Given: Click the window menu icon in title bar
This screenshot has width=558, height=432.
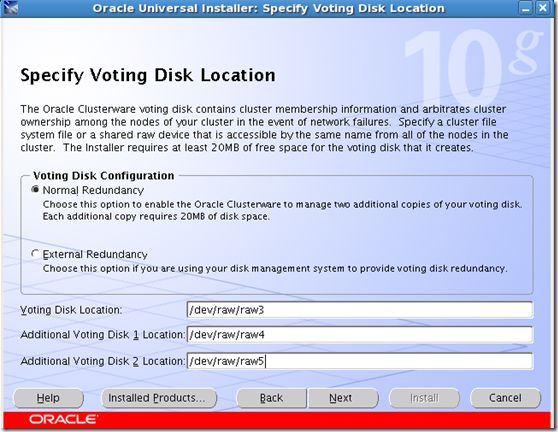Looking at the screenshot, I should [x=10, y=8].
